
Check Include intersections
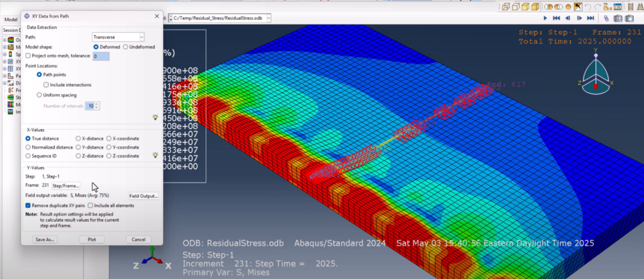point(46,85)
